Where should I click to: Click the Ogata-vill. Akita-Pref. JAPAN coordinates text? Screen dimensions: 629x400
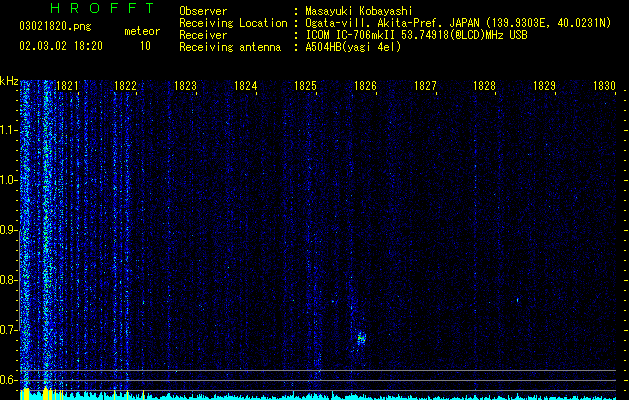(458, 23)
